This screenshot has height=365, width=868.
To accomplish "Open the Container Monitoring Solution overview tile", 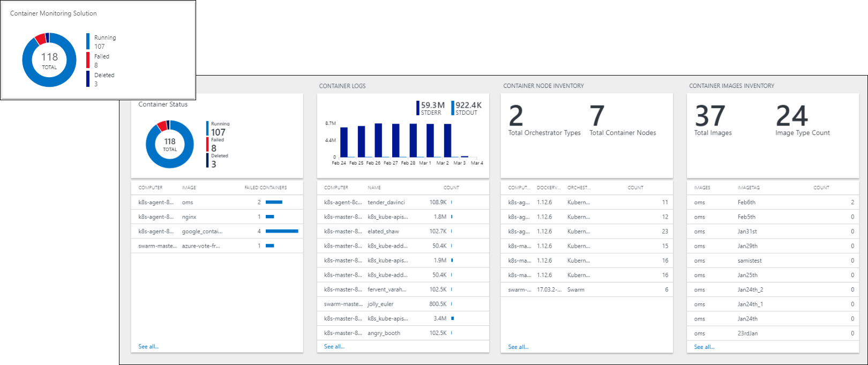I will [x=98, y=50].
